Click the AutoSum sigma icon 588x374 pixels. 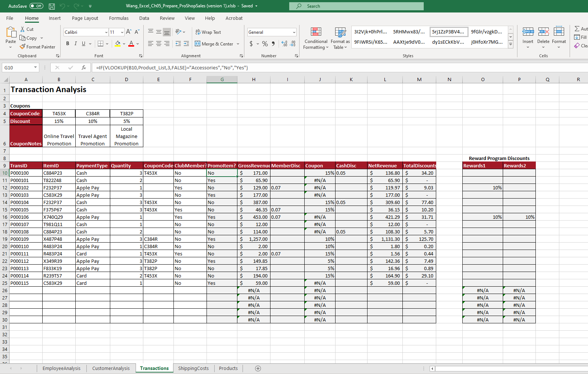[577, 29]
